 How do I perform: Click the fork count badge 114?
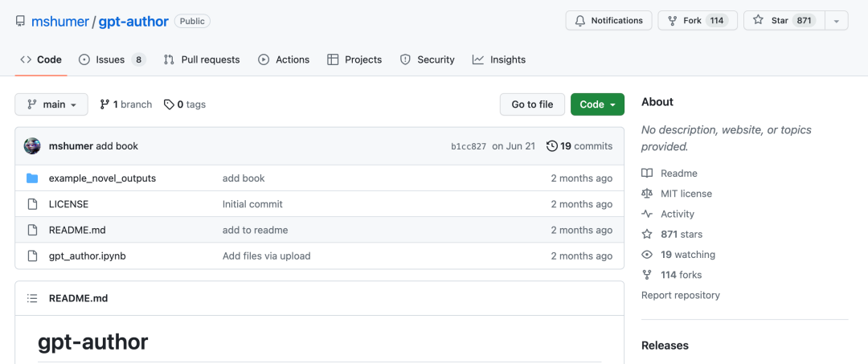coord(717,20)
